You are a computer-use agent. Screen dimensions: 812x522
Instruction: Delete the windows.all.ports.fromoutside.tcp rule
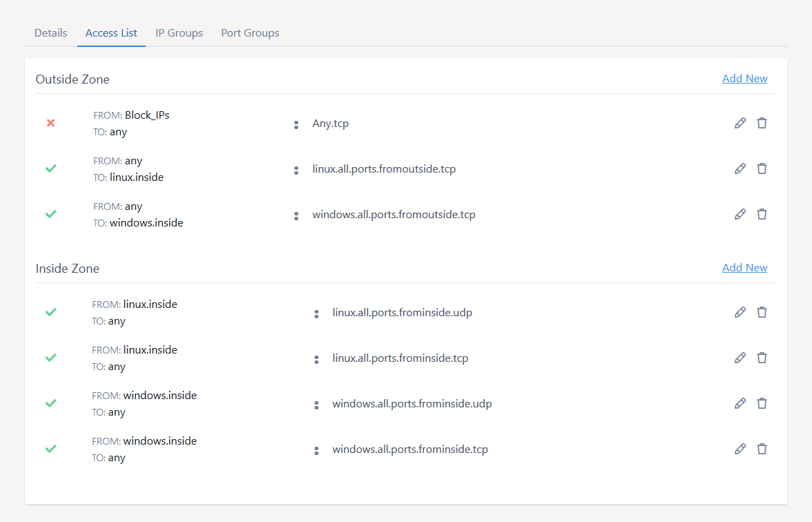[x=762, y=214]
